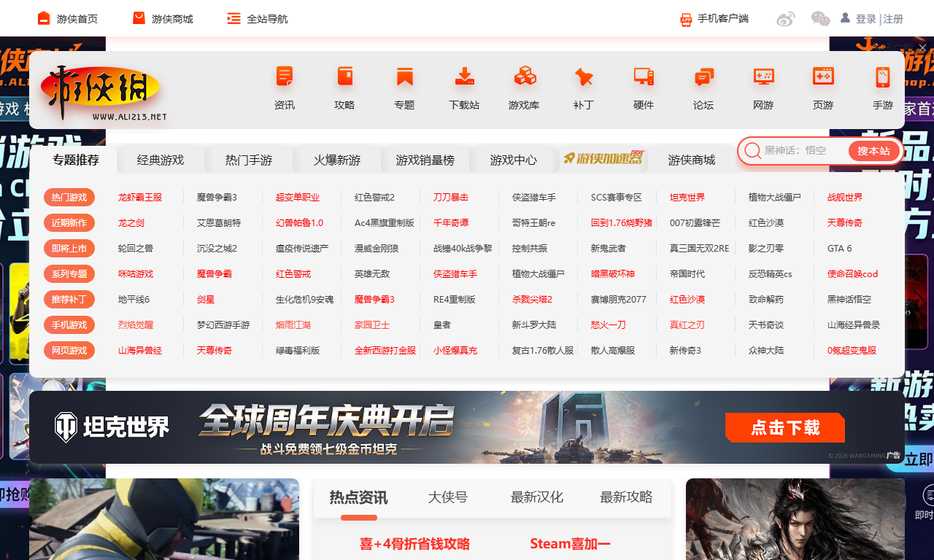Open the 专题 bookmark icon
934x560 pixels.
tap(404, 77)
